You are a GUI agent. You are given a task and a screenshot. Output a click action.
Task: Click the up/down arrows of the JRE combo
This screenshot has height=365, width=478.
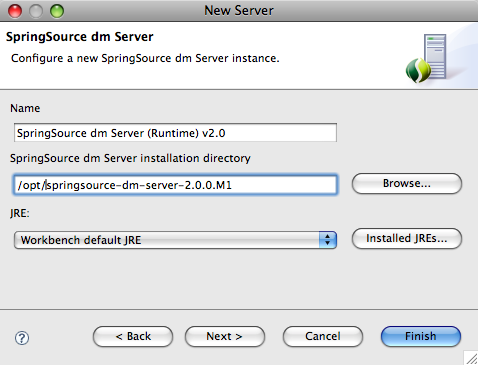[328, 240]
